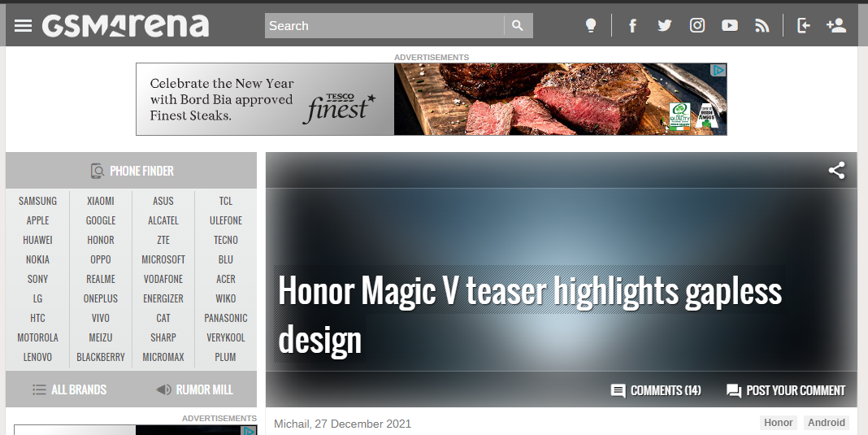
Task: Open the YouTube icon
Action: 730,25
